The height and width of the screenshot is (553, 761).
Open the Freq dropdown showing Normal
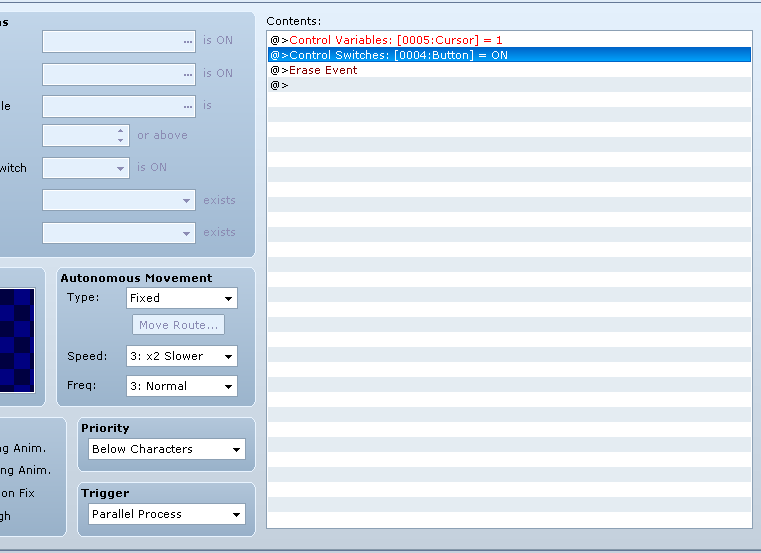pos(182,386)
